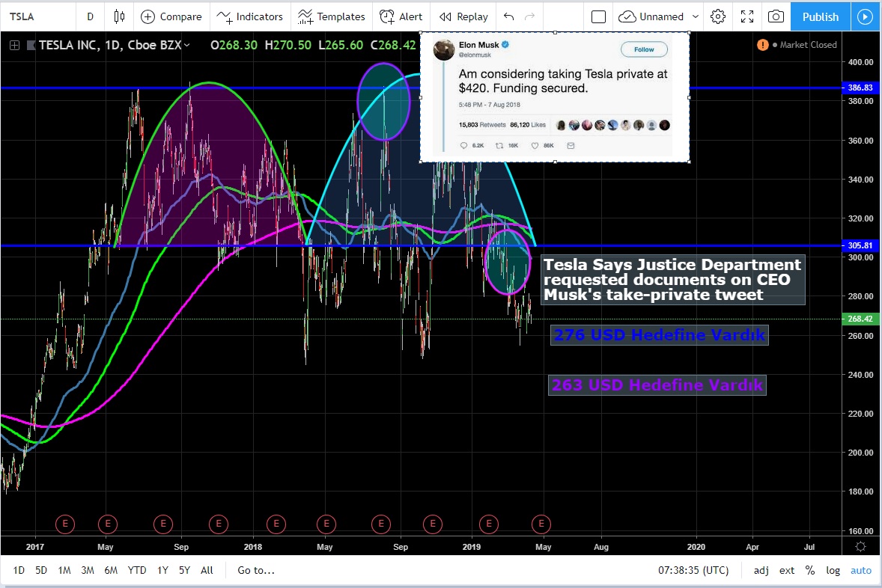Open the Unnamed layout dropdown arrow
The width and height of the screenshot is (882, 588).
tap(696, 16)
